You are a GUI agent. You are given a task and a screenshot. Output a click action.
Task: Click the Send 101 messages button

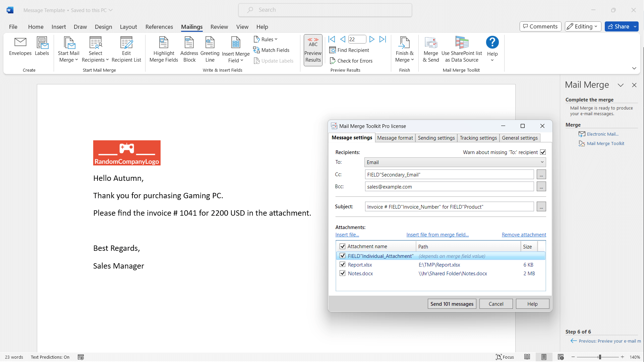coord(452,303)
